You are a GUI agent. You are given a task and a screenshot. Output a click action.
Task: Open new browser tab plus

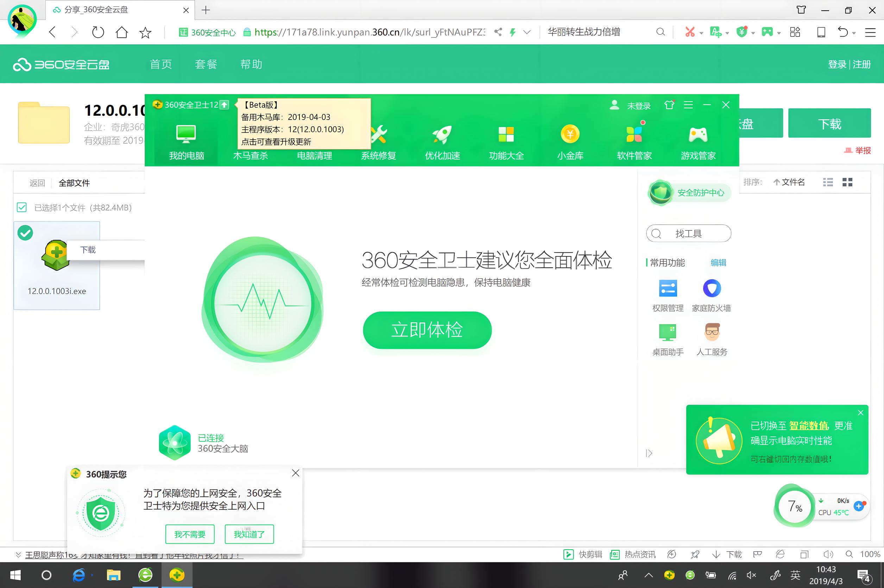point(206,10)
